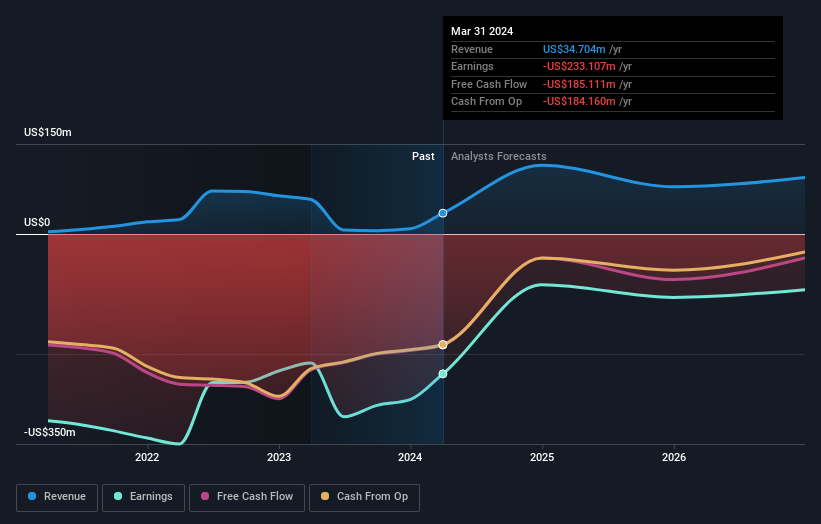Click the 2026 x-axis label

click(674, 457)
